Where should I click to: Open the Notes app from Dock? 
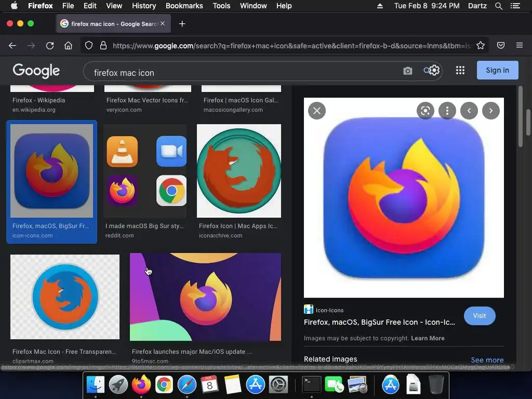pos(232,384)
